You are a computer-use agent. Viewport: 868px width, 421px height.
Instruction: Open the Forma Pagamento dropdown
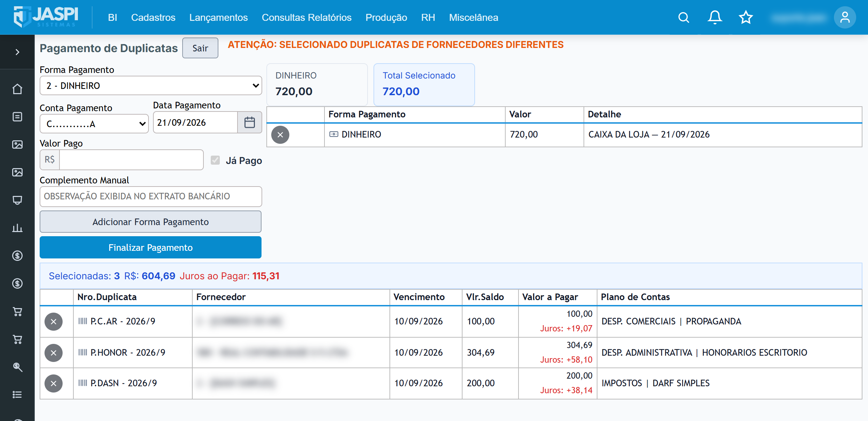(151, 85)
